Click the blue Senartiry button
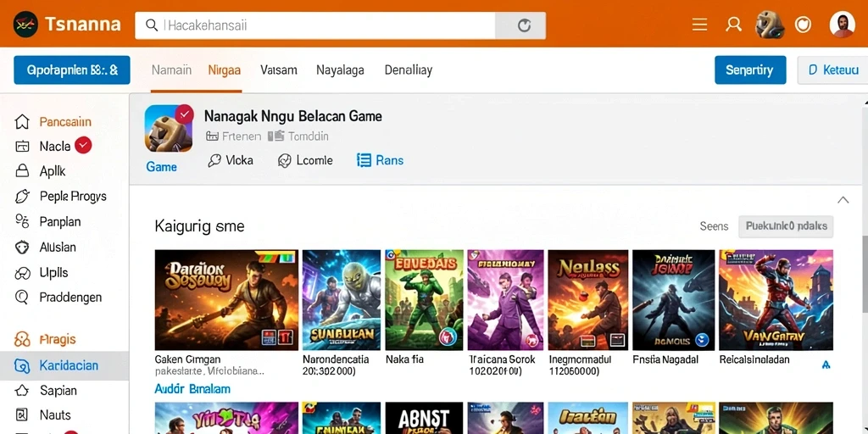 (x=750, y=70)
